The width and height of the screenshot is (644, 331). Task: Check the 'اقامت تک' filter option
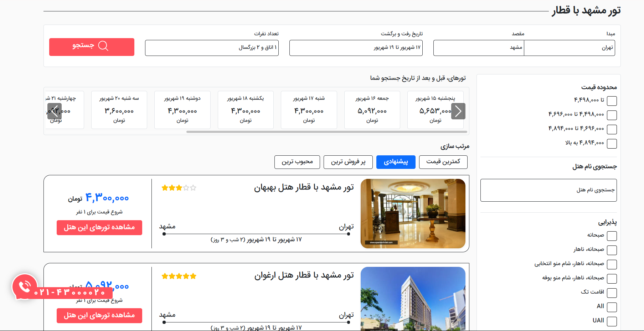coord(612,293)
